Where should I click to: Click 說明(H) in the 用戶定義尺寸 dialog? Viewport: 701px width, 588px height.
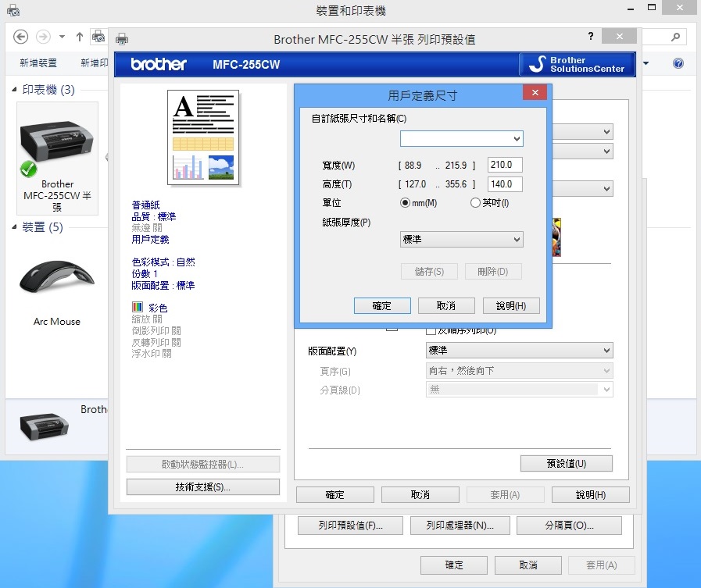coord(511,306)
